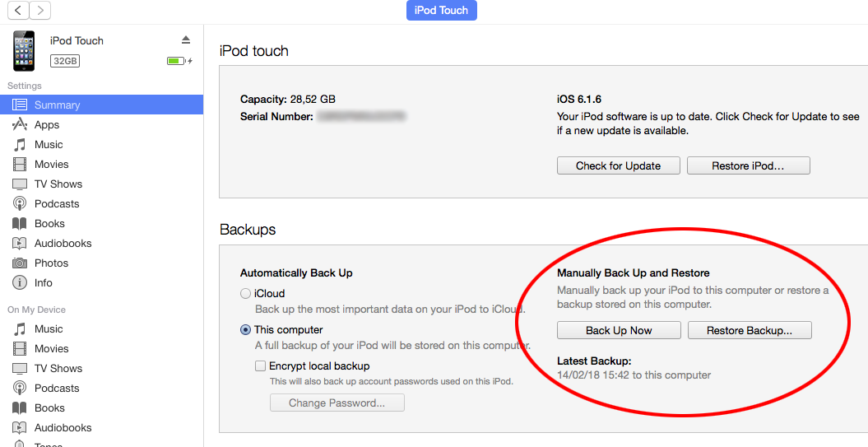This screenshot has width=868, height=447.
Task: Click the Movies film icon under Settings
Action: point(20,164)
